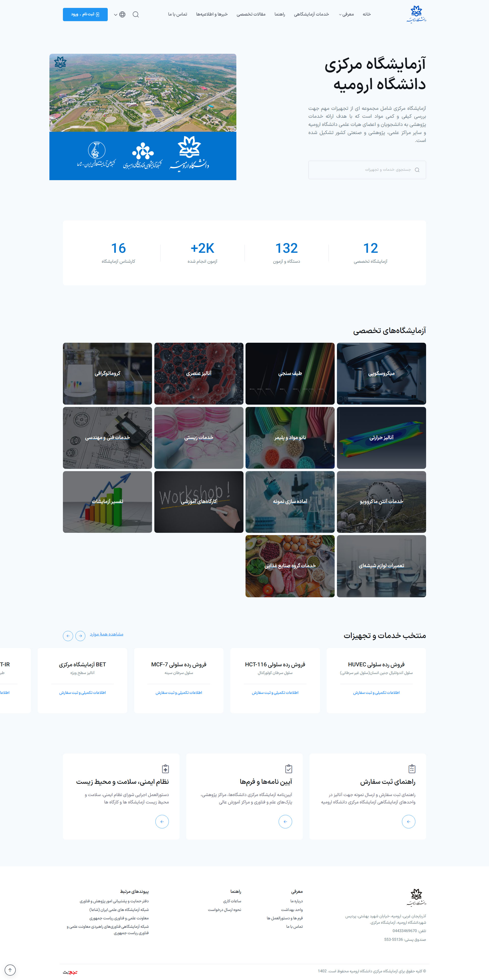The height and width of the screenshot is (980, 489).
Task: Click arrow under نظام ایمنی، سلامت و محیط زیست
Action: [162, 821]
